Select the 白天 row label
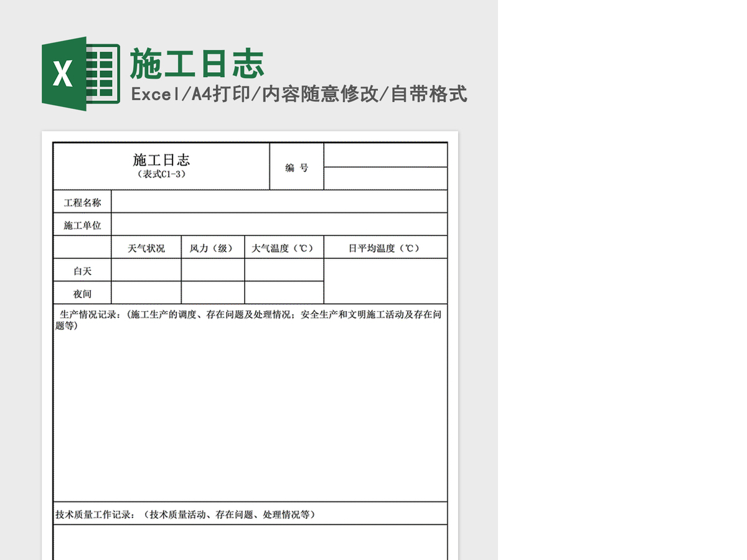Image resolution: width=747 pixels, height=560 pixels. pyautogui.click(x=82, y=270)
